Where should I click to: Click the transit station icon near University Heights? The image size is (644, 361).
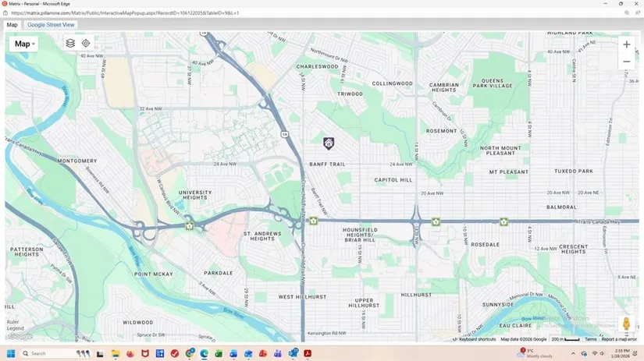click(x=190, y=226)
